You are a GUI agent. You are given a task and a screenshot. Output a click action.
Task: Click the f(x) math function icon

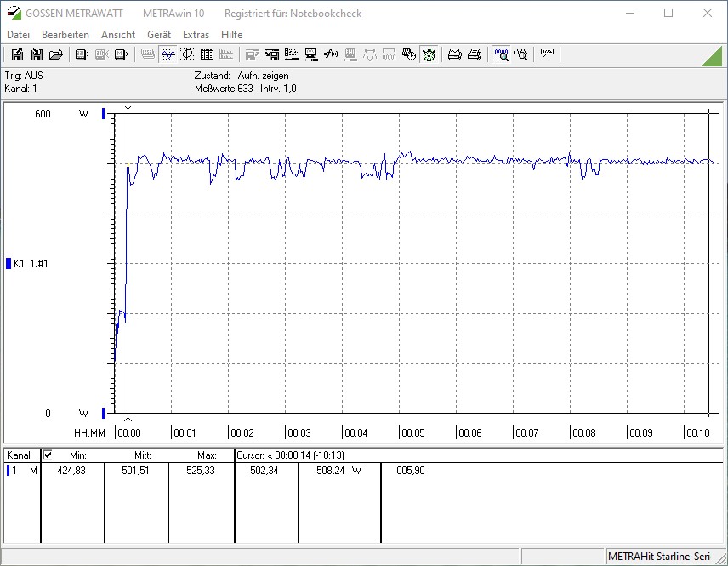331,54
